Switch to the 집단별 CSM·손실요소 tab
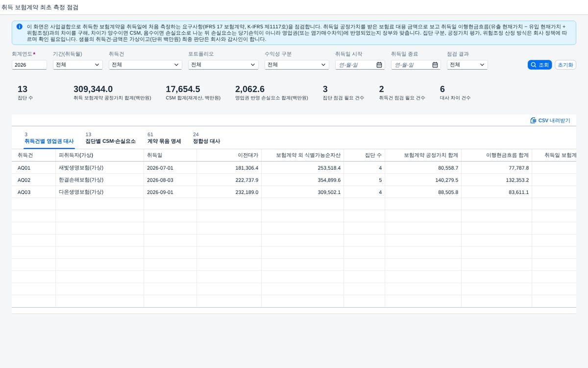588x368 pixels. coord(110,138)
